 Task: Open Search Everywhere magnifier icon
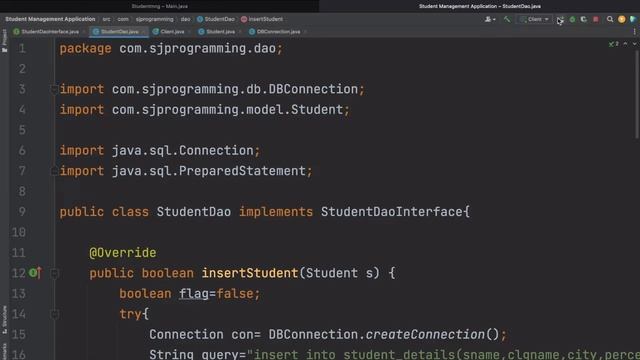pos(610,19)
